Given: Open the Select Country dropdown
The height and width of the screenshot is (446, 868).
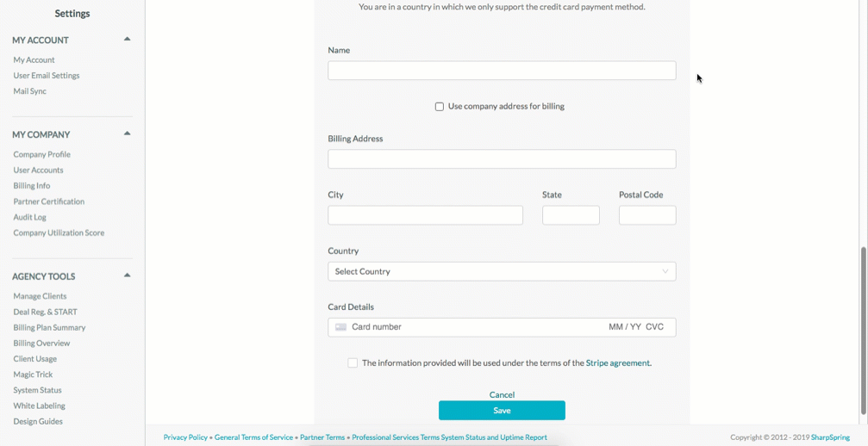Looking at the screenshot, I should 502,271.
